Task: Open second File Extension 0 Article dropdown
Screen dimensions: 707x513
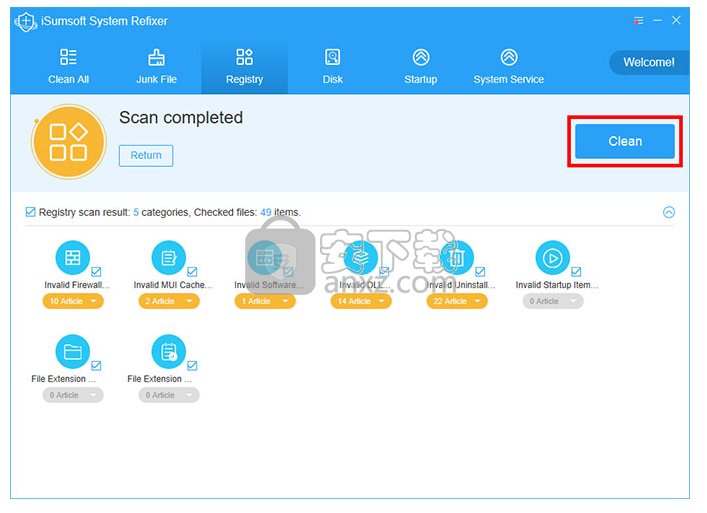Action: 169,395
